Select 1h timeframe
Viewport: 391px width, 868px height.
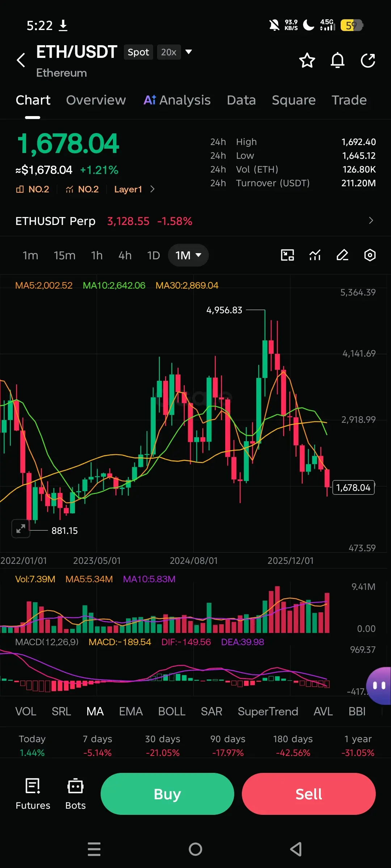[x=97, y=255]
